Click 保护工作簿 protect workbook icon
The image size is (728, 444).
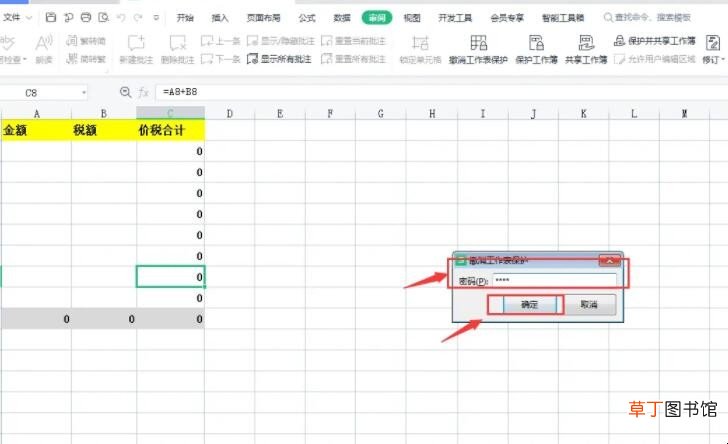(536, 49)
